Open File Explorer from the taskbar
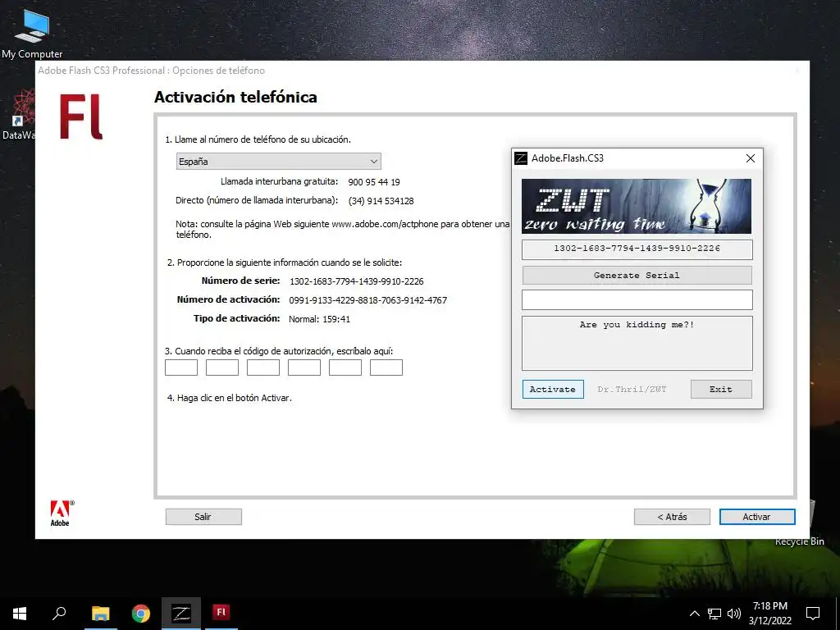This screenshot has width=840, height=630. [x=100, y=614]
